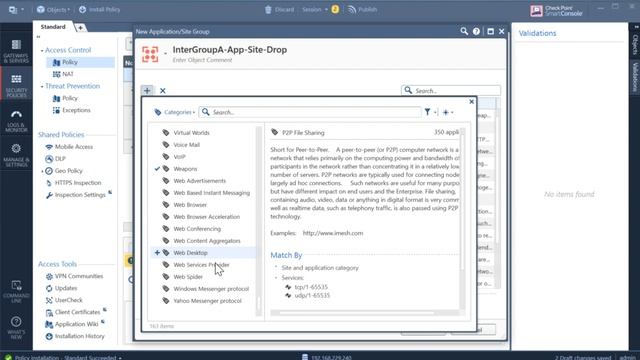Collapse the Access Control section
Image resolution: width=640 pixels, height=360 pixels.
tap(42, 50)
